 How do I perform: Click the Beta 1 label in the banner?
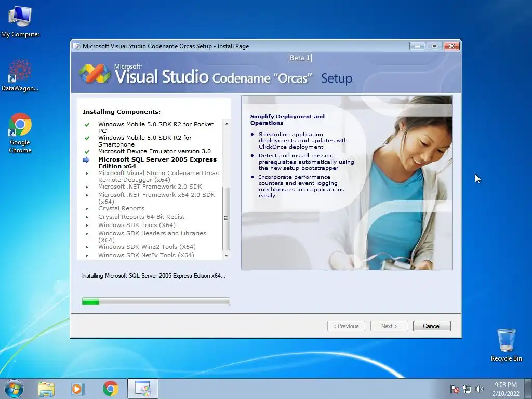[300, 58]
